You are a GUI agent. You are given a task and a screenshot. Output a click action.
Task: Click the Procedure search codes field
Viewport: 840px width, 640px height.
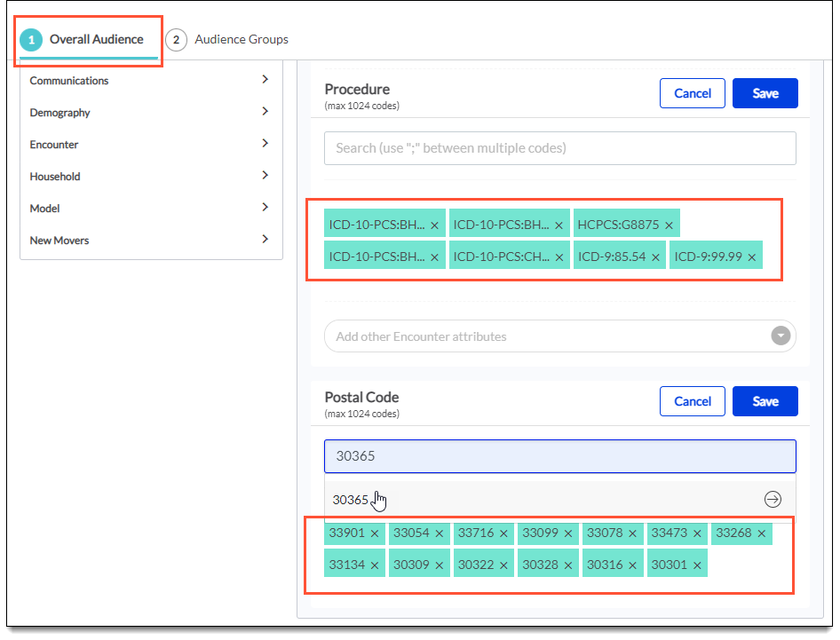559,148
